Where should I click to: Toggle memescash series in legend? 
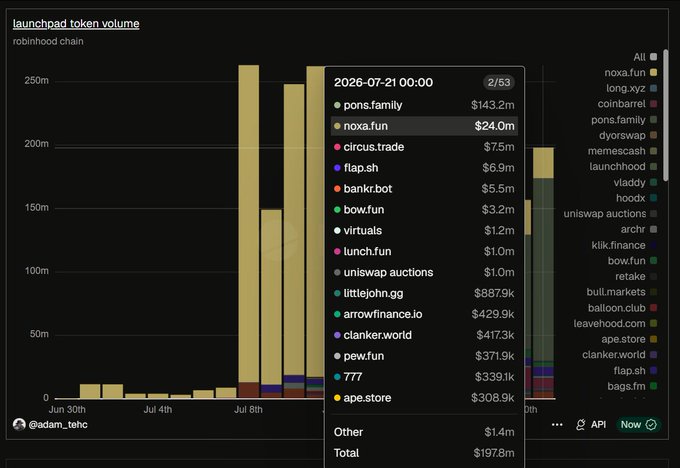622,151
